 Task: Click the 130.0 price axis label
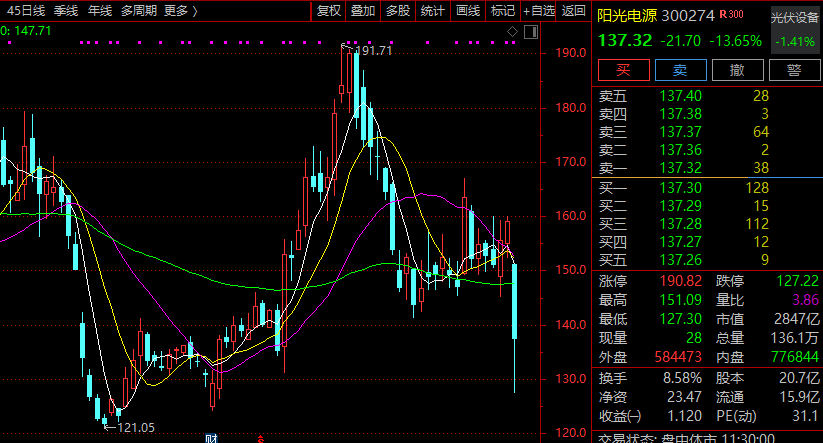click(571, 379)
